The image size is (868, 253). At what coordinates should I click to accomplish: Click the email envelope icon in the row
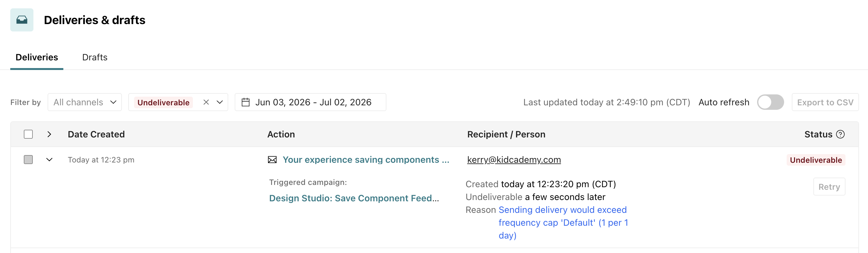pyautogui.click(x=272, y=160)
